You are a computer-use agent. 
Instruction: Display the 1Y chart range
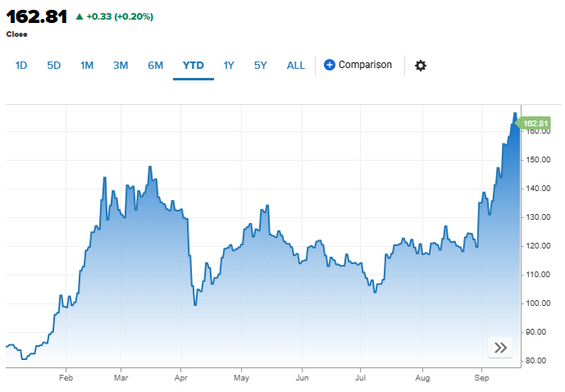pos(229,66)
